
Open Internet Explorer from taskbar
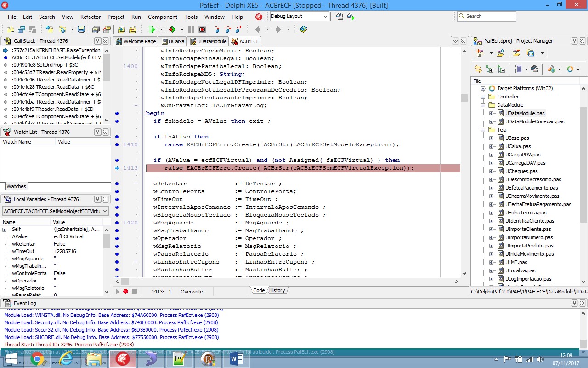(x=66, y=359)
